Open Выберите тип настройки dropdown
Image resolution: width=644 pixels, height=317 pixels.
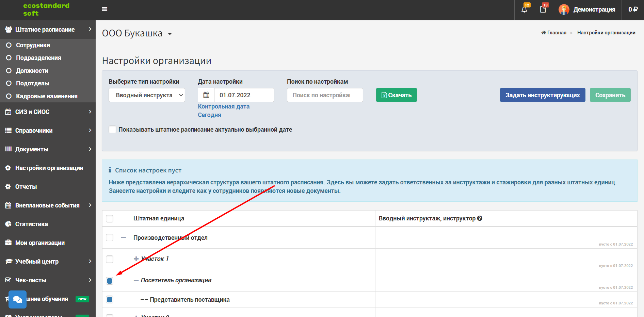(x=147, y=95)
